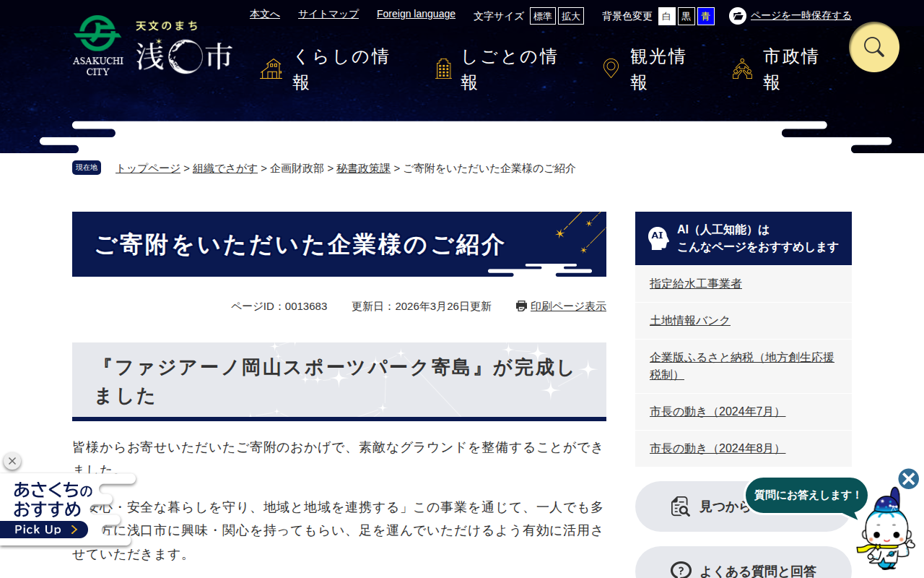Open the サイトマップ link
This screenshot has width=924, height=578.
click(328, 14)
